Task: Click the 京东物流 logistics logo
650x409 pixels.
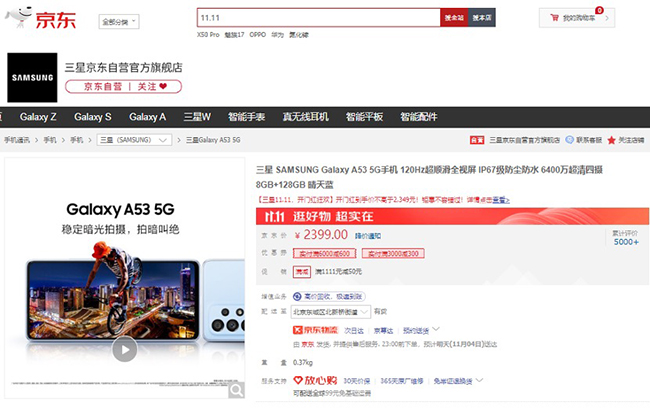Action: coord(315,330)
